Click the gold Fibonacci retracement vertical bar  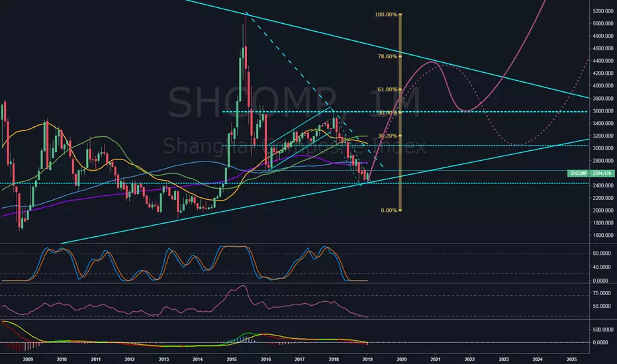point(401,112)
